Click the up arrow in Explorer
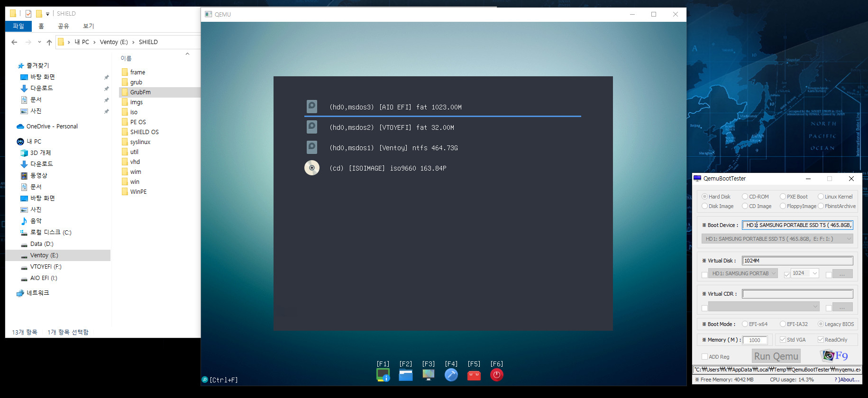Viewport: 868px width, 398px height. [49, 42]
